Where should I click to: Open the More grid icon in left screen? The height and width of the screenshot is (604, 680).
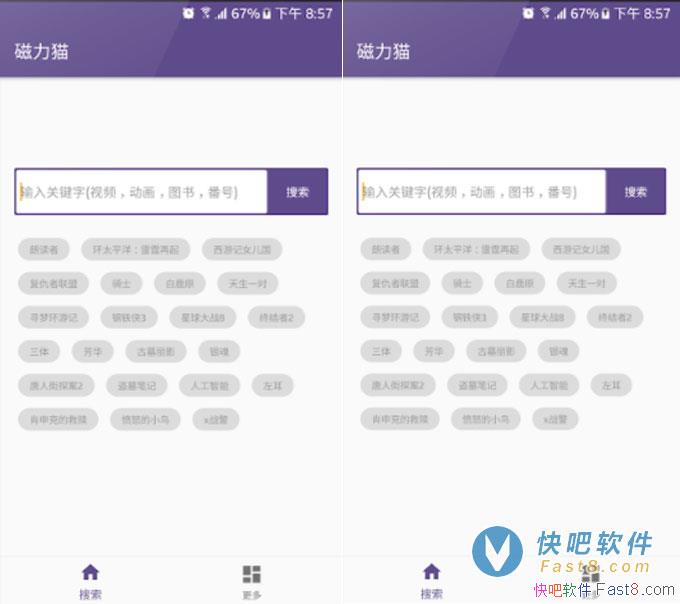point(252,574)
